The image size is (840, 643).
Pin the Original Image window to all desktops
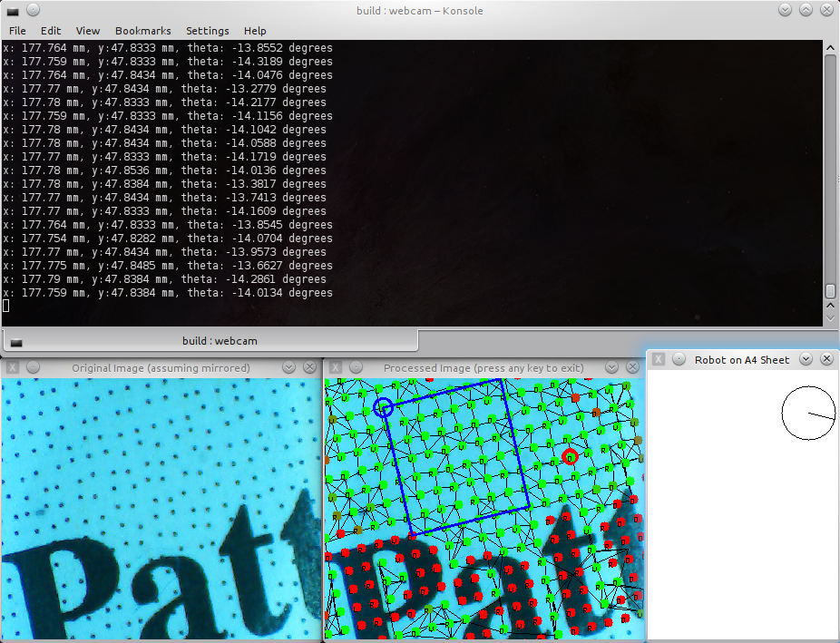point(33,367)
